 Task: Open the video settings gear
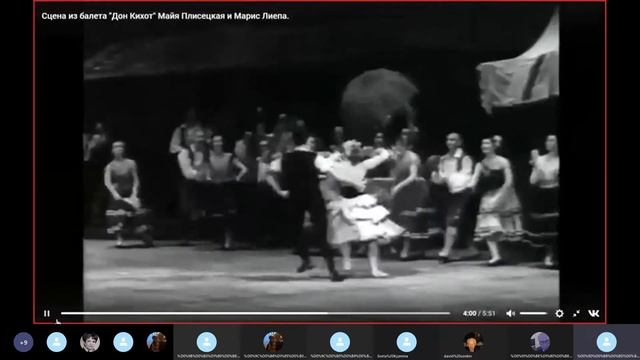559,313
